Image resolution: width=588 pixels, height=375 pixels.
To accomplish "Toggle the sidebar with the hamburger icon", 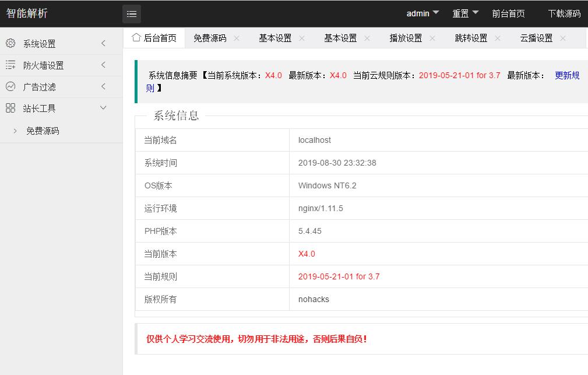I will tap(132, 14).
